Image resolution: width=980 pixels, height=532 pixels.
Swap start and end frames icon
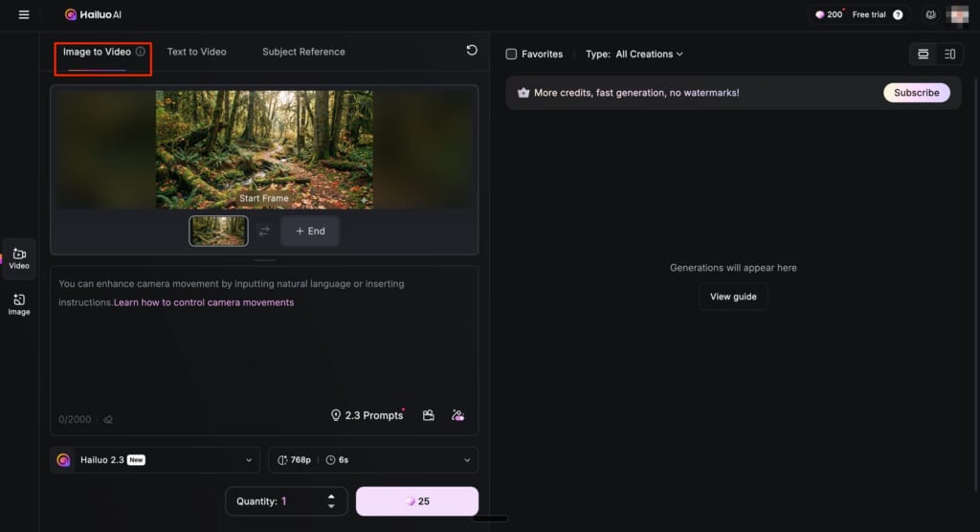[x=264, y=232]
